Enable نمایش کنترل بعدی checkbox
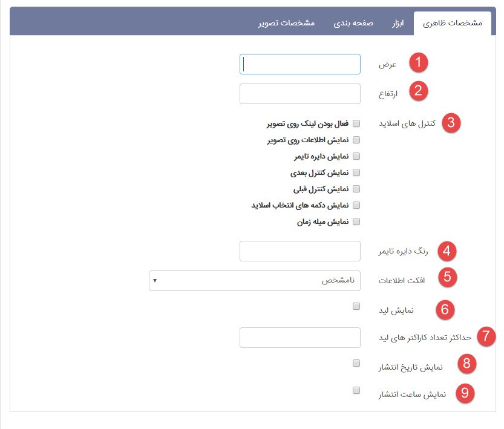Screen dimensions: 504x429 point(356,172)
